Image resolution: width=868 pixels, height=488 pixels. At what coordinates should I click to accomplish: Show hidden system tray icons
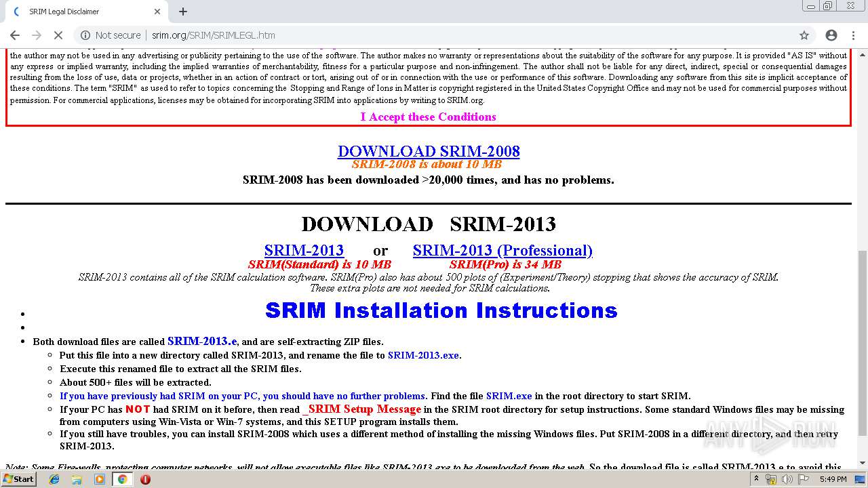(x=757, y=479)
